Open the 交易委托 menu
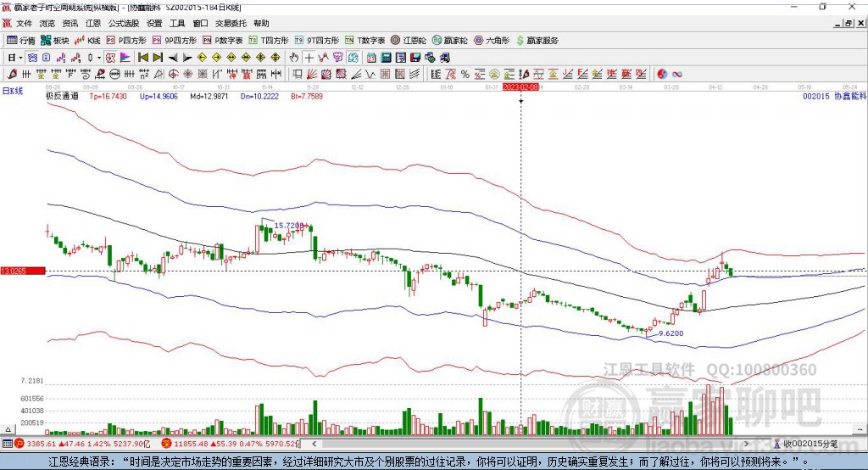The image size is (868, 470). point(231,23)
